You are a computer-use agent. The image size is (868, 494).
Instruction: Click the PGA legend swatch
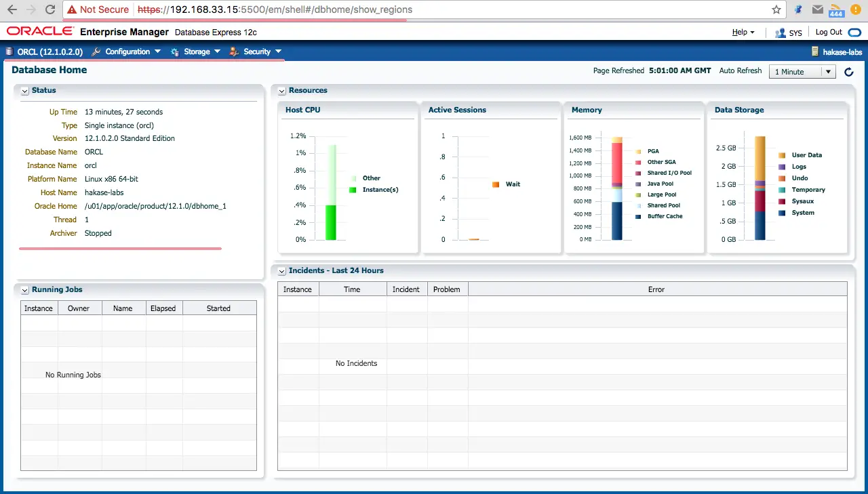[x=638, y=151]
